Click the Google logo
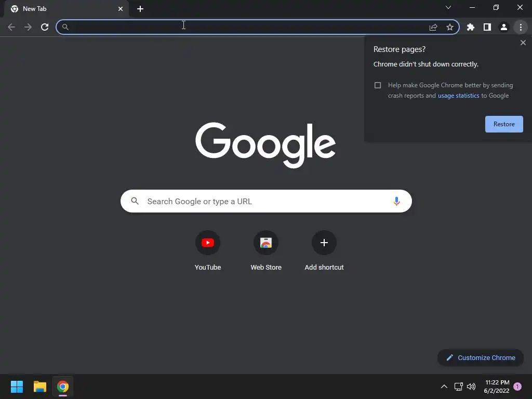 tap(265, 145)
